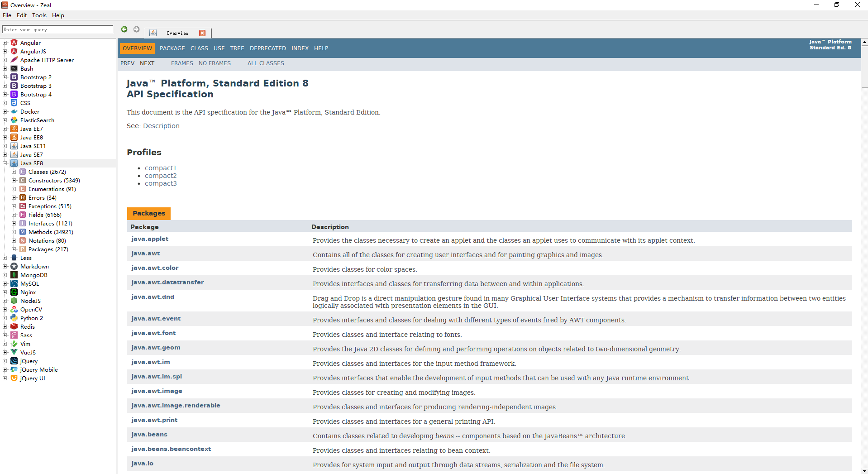The height and width of the screenshot is (474, 868).
Task: Select the Bootstrap 3 docset row
Action: click(x=36, y=86)
